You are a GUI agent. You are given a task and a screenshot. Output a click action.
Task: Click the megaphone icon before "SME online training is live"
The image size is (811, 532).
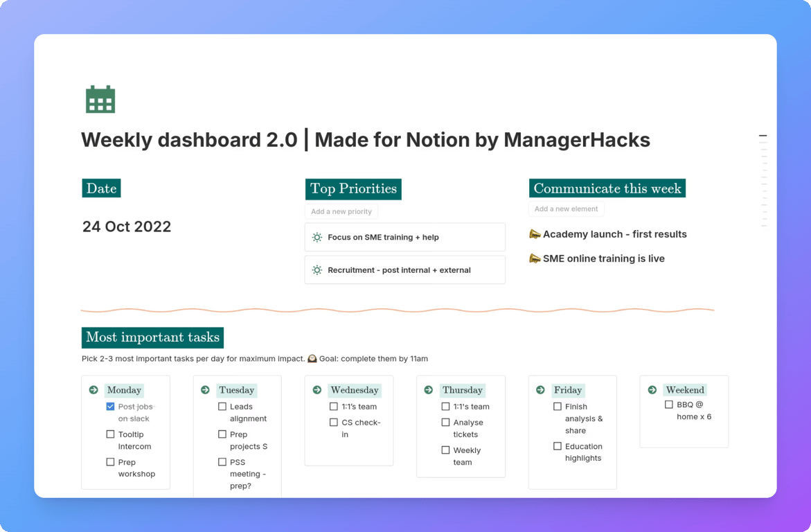tap(535, 258)
